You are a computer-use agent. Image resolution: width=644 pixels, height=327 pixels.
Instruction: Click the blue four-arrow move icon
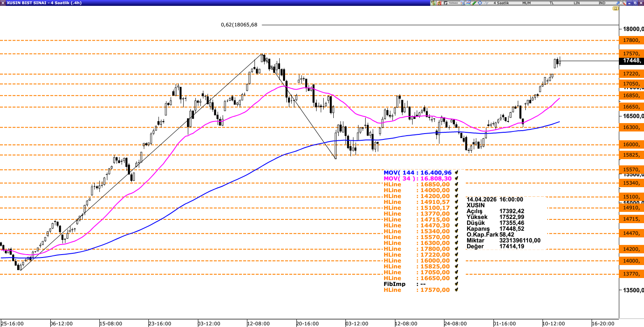coord(480,3)
